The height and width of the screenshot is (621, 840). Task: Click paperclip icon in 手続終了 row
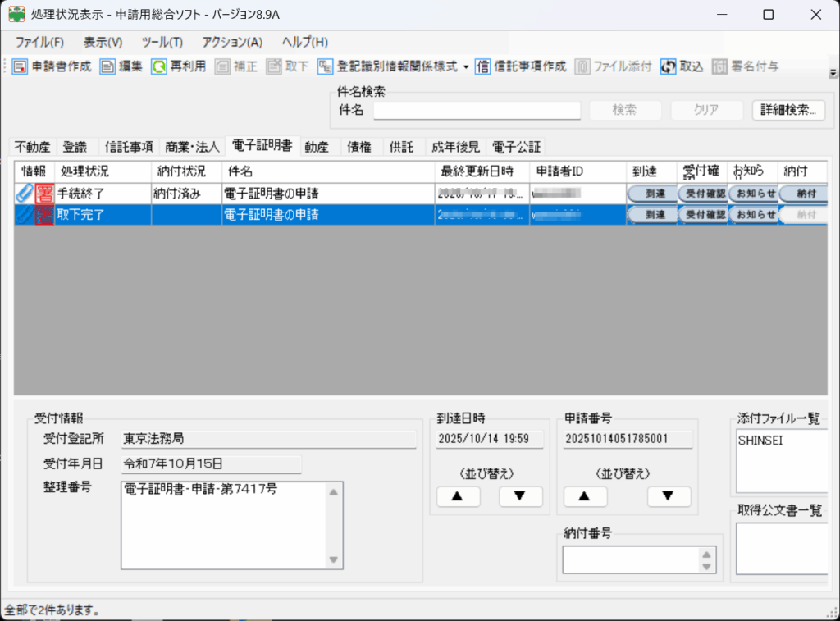pos(24,194)
